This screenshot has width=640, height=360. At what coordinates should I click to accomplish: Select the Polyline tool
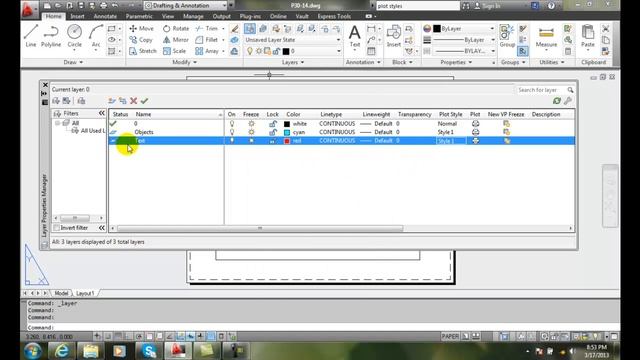point(51,36)
